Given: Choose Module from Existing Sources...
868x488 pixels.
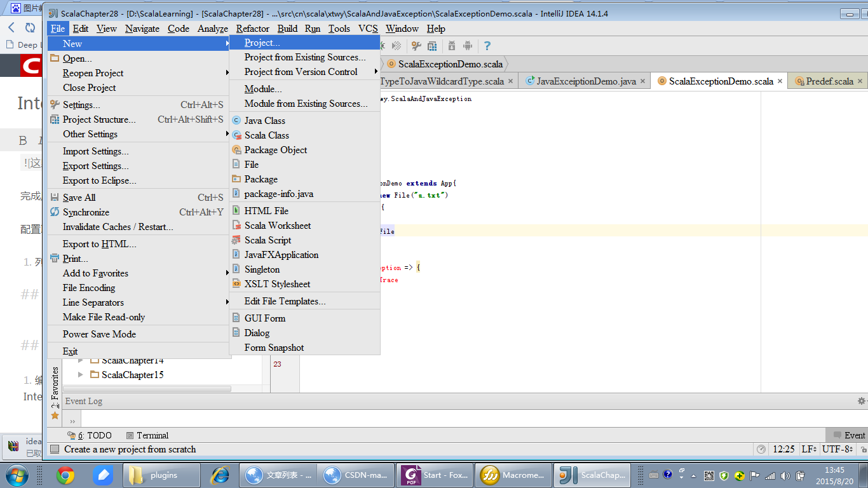Looking at the screenshot, I should (x=304, y=104).
